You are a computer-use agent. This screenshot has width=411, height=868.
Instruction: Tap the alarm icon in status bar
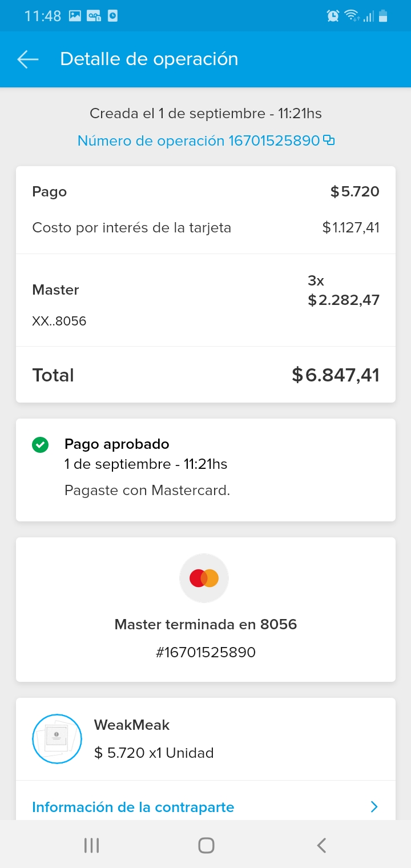pyautogui.click(x=333, y=16)
